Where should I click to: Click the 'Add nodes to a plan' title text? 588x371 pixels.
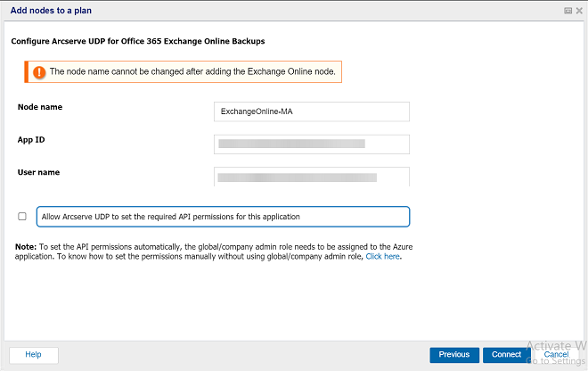tap(51, 11)
